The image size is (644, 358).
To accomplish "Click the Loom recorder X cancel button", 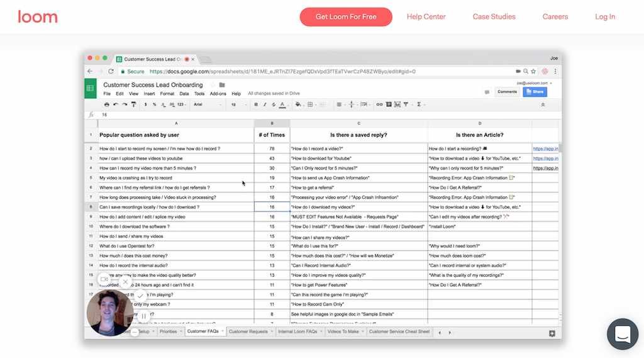I will coord(125,282).
